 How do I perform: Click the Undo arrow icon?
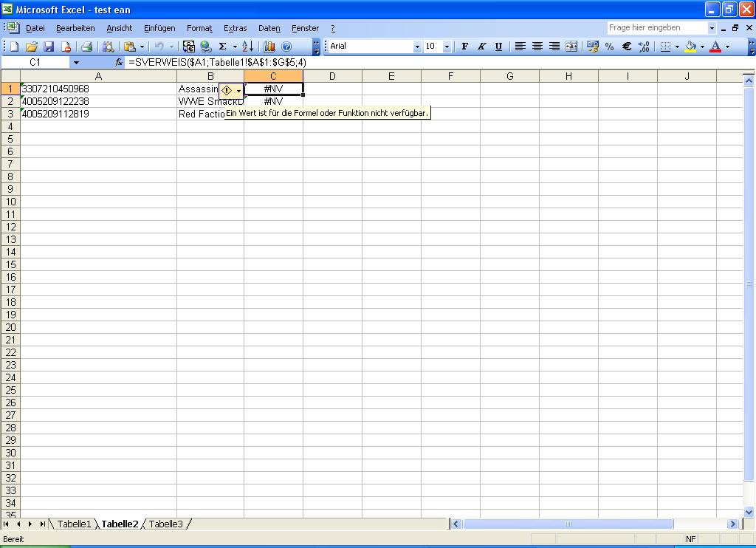point(159,47)
